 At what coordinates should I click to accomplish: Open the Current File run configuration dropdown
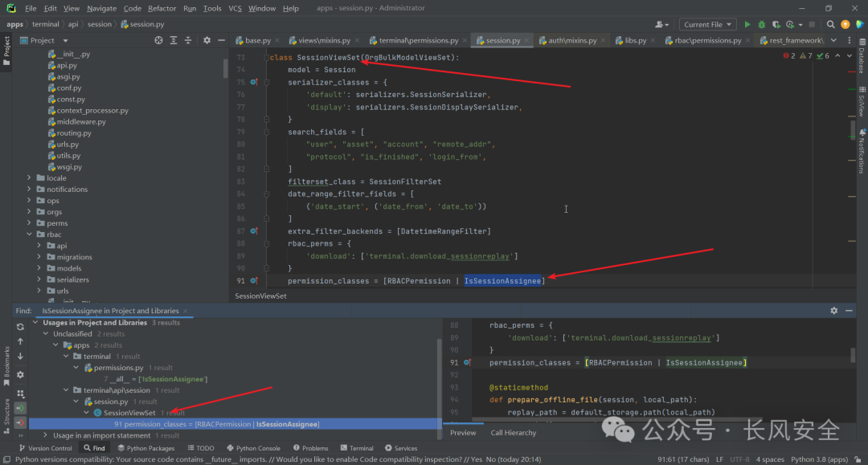coord(707,24)
